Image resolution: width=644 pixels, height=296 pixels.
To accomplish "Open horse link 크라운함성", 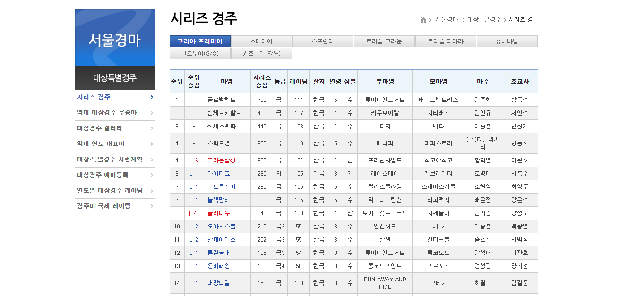I will (x=221, y=161).
